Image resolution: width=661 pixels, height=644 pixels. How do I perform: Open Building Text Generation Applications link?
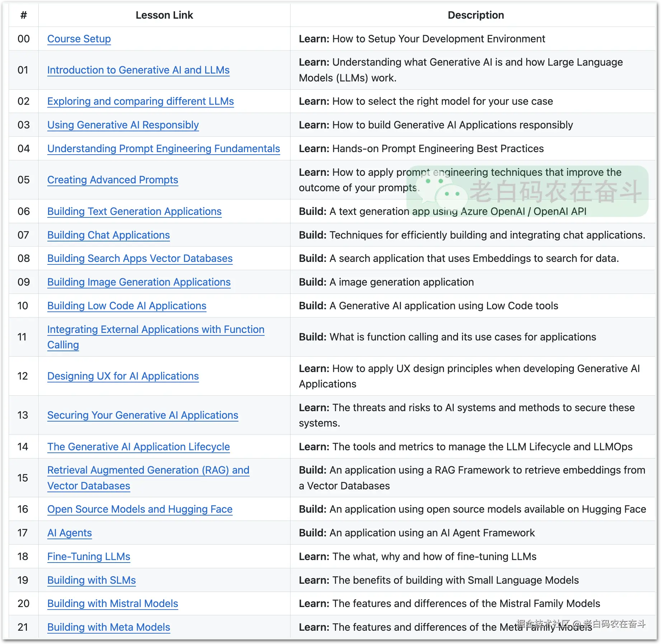pyautogui.click(x=134, y=211)
